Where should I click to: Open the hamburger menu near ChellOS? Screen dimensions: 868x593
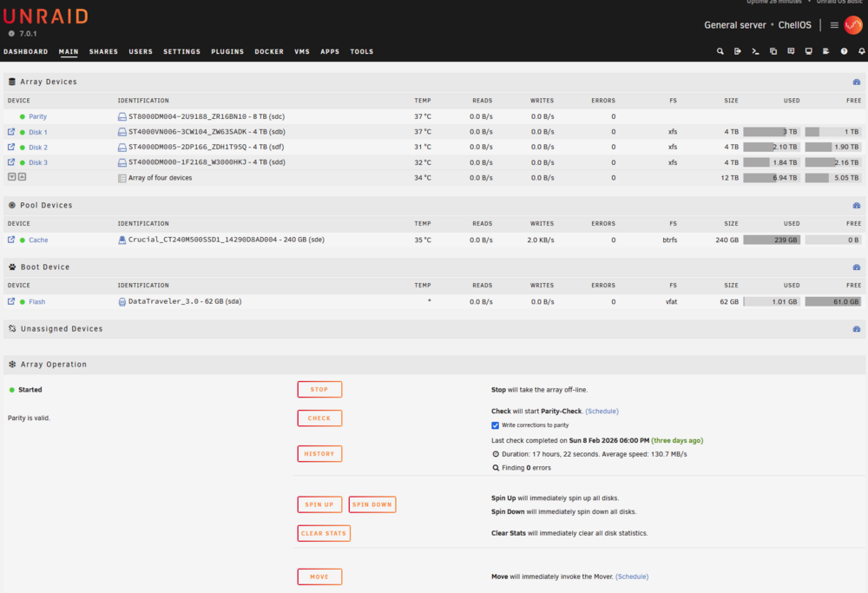tap(833, 25)
